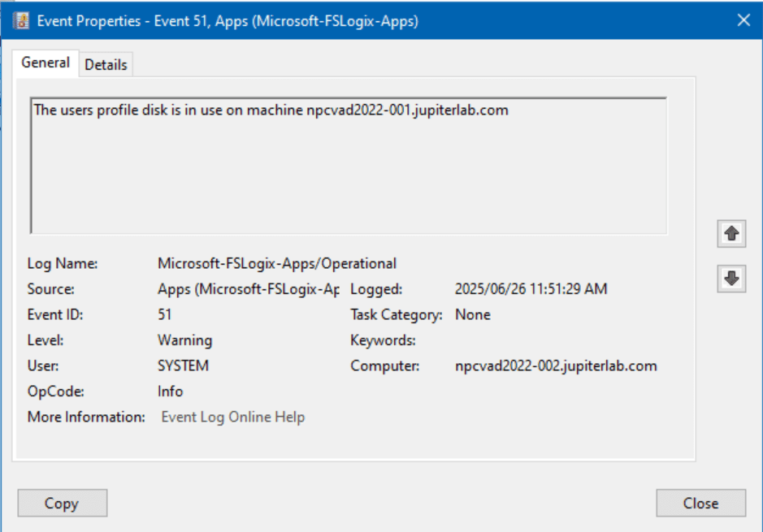Switch to the Details tab
This screenshot has height=532, width=763.
106,65
